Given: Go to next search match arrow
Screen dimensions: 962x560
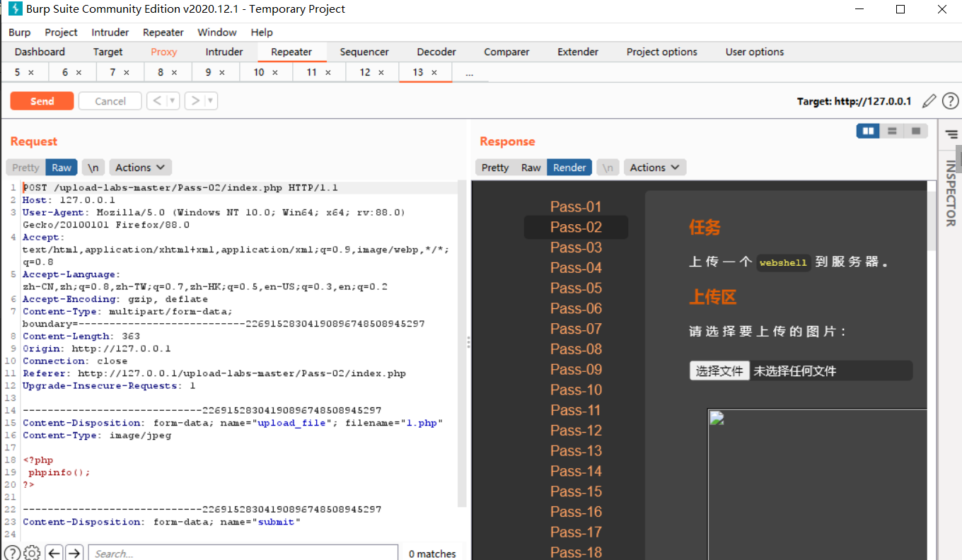Looking at the screenshot, I should (x=74, y=553).
